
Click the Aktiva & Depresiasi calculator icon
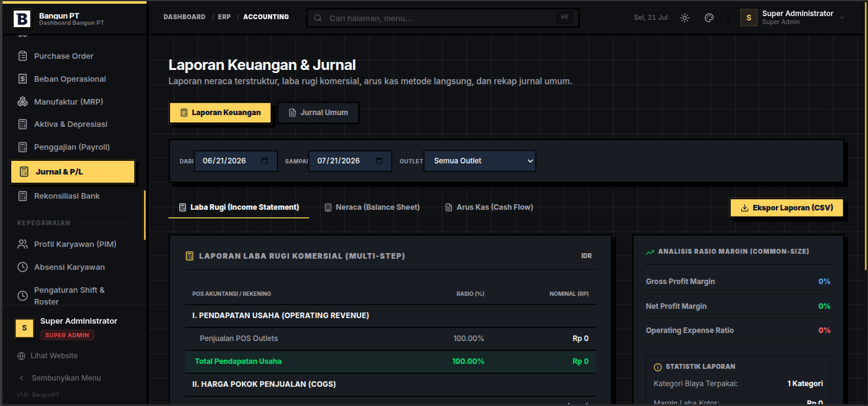tap(22, 124)
